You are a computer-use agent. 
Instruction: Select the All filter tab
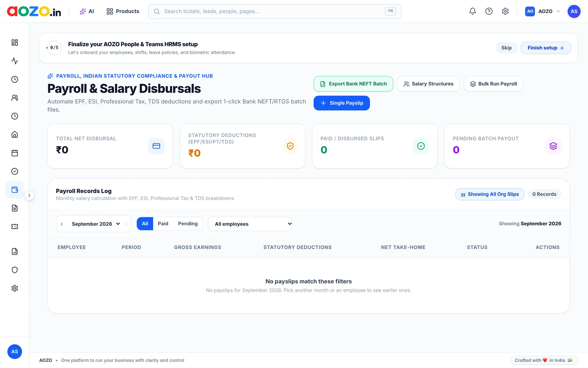click(145, 224)
